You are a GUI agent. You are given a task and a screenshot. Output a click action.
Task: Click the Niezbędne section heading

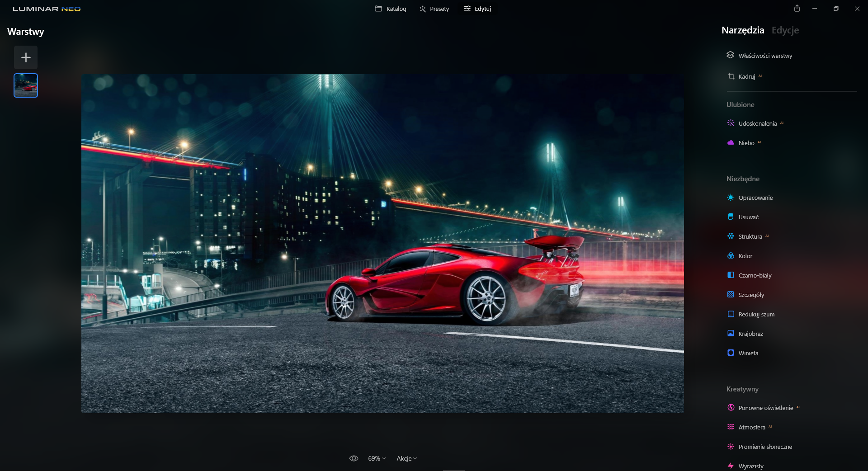tap(743, 179)
